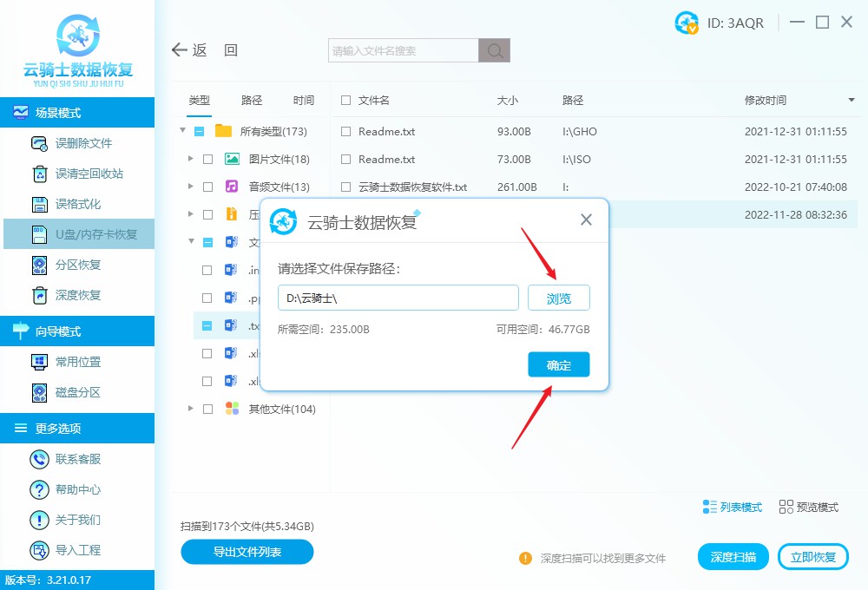Screen dimensions: 868x590
Task: Collapse the 所有类型(173) tree node
Action: click(182, 132)
